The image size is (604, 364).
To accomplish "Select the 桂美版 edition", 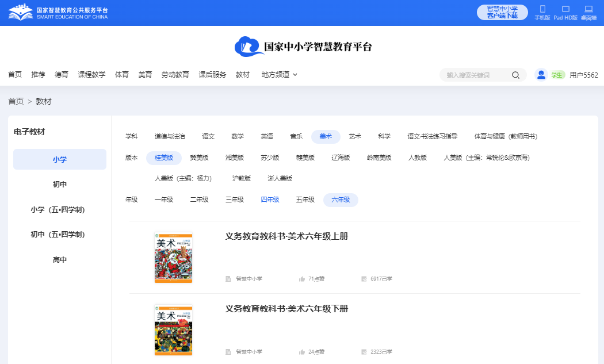I will pyautogui.click(x=164, y=158).
